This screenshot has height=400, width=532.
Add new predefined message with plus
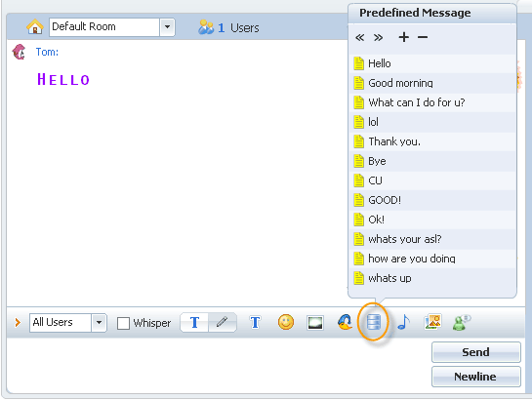[404, 37]
